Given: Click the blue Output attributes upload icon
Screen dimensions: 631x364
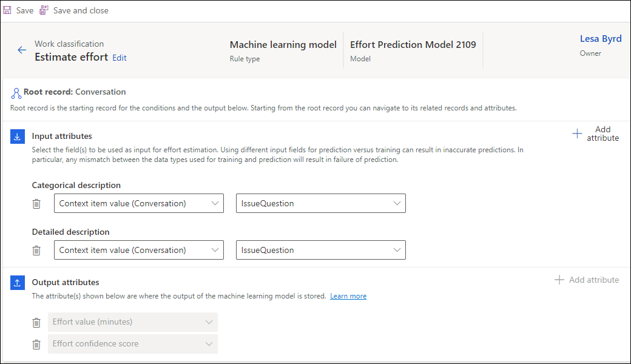Looking at the screenshot, I should click(x=18, y=283).
